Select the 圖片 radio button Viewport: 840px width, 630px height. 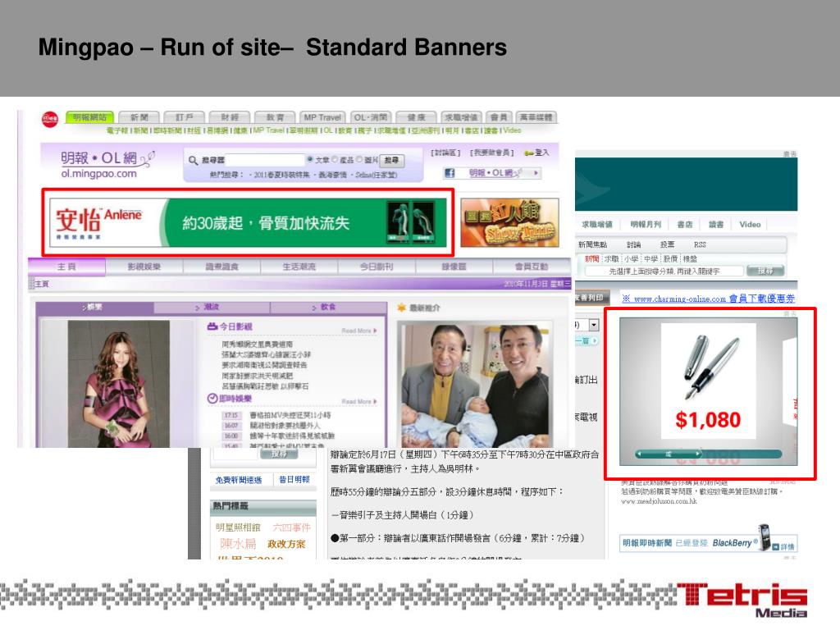point(359,160)
